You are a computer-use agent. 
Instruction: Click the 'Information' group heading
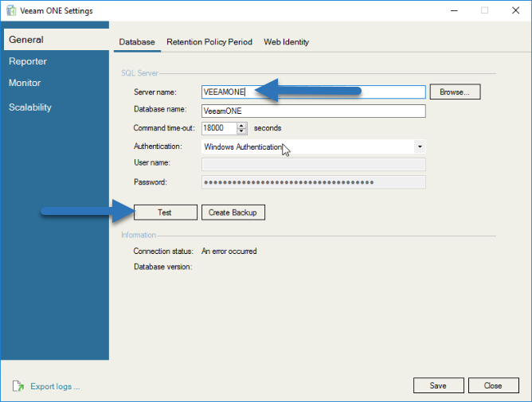pos(139,235)
